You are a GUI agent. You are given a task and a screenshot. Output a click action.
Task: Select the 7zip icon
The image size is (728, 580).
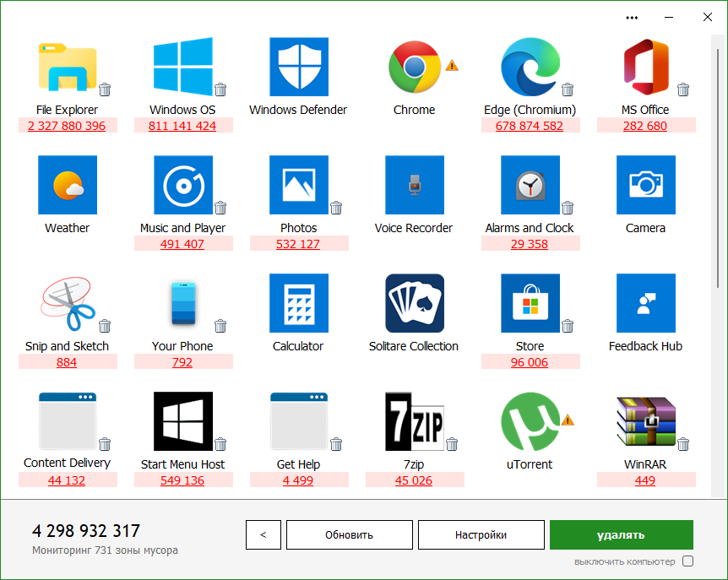(x=415, y=421)
